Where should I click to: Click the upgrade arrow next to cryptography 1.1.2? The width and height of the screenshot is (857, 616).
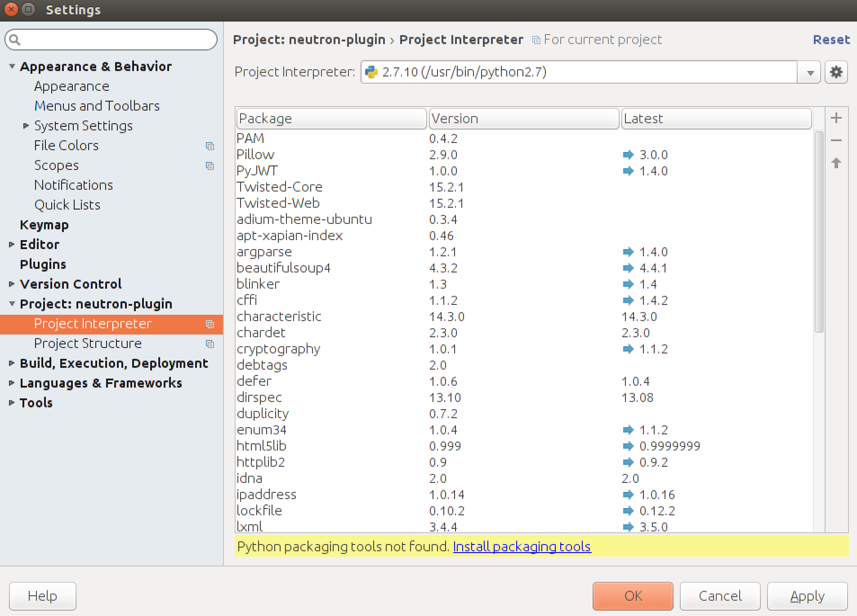coord(628,349)
